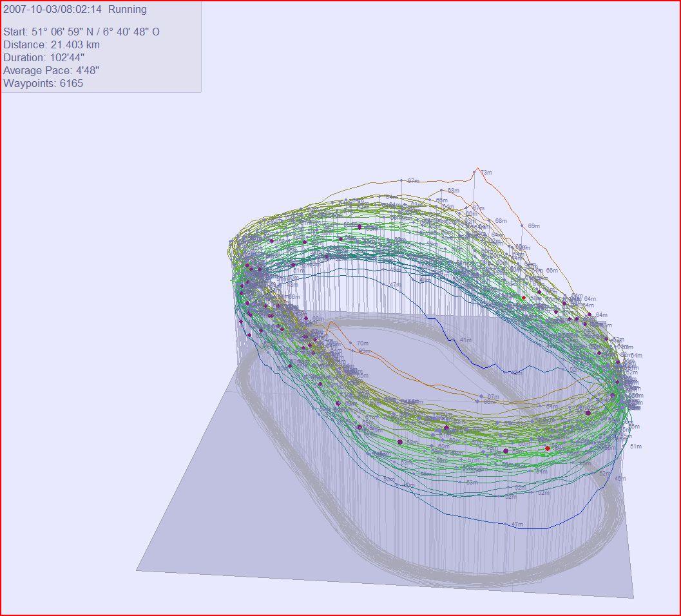Select the "Duration: 102'44''" line
The image size is (681, 616).
[x=43, y=58]
